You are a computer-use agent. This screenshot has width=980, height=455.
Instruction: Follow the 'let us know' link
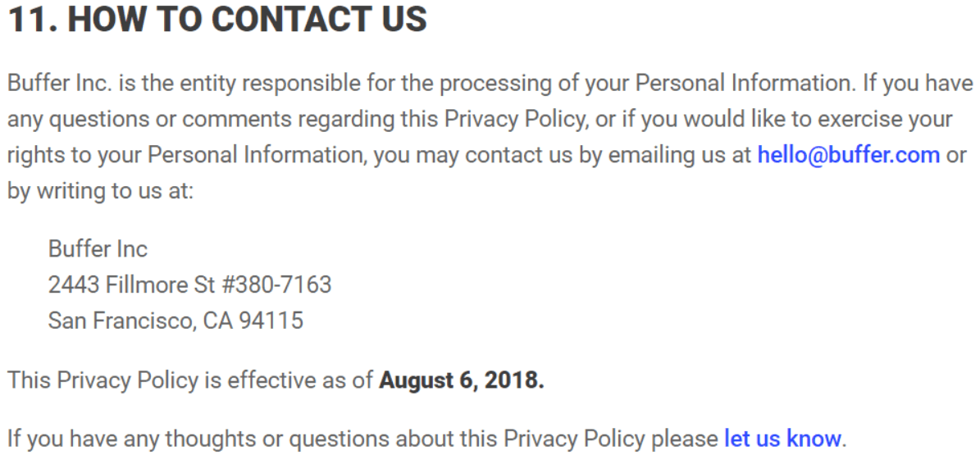782,439
